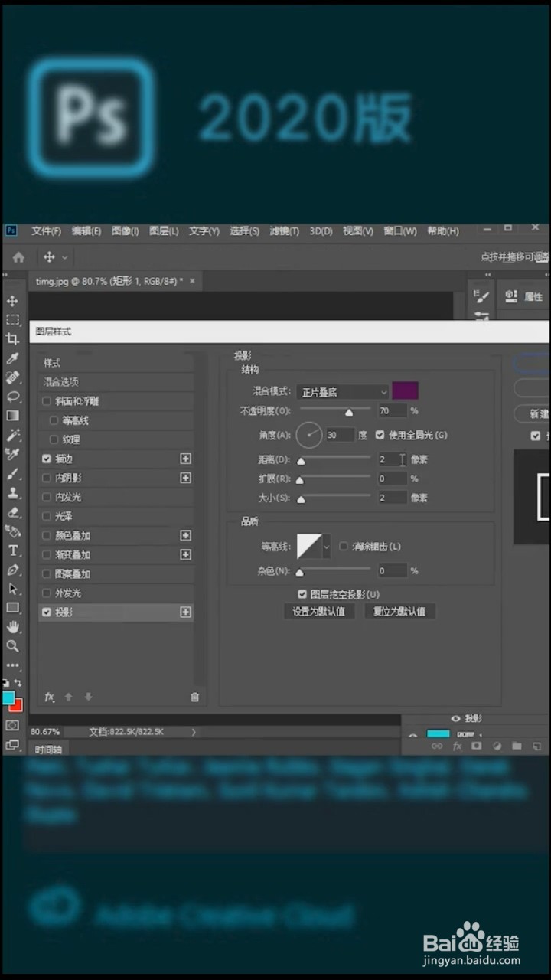
Task: Open the Brush settings panel icon
Action: coord(481,297)
